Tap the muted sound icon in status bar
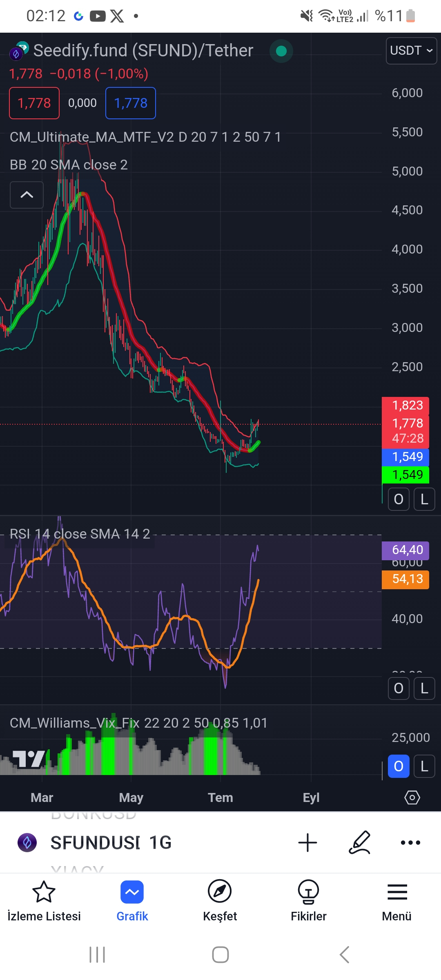Screen dimensions: 441x980 point(306,16)
